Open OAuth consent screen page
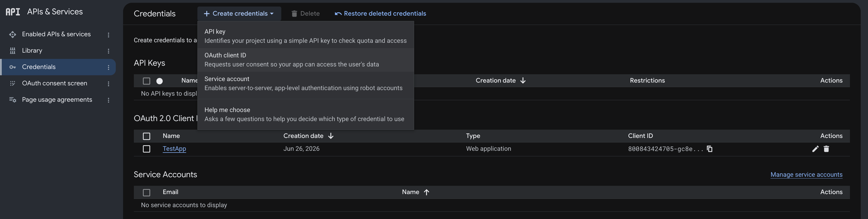Viewport: 868px width, 219px height. pyautogui.click(x=55, y=83)
